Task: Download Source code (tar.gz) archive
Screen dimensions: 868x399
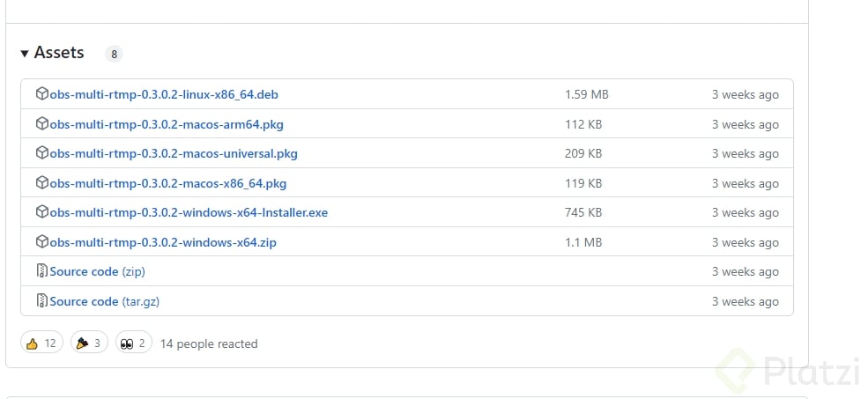Action: click(105, 301)
